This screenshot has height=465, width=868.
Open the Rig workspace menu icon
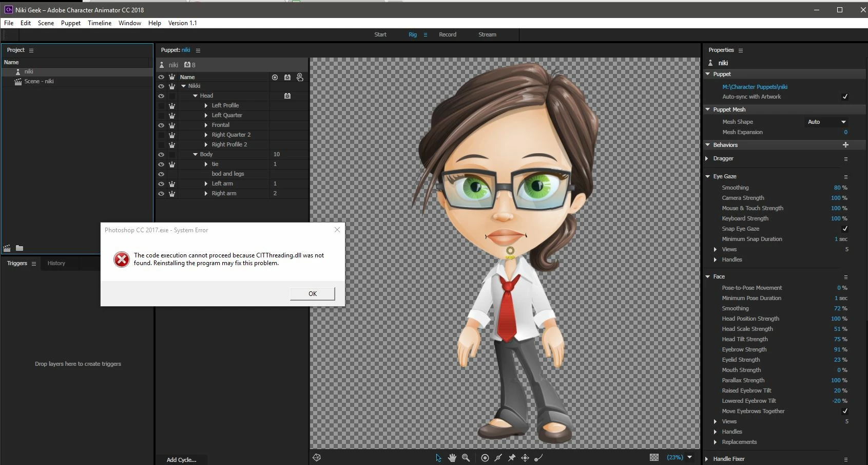[x=425, y=35]
